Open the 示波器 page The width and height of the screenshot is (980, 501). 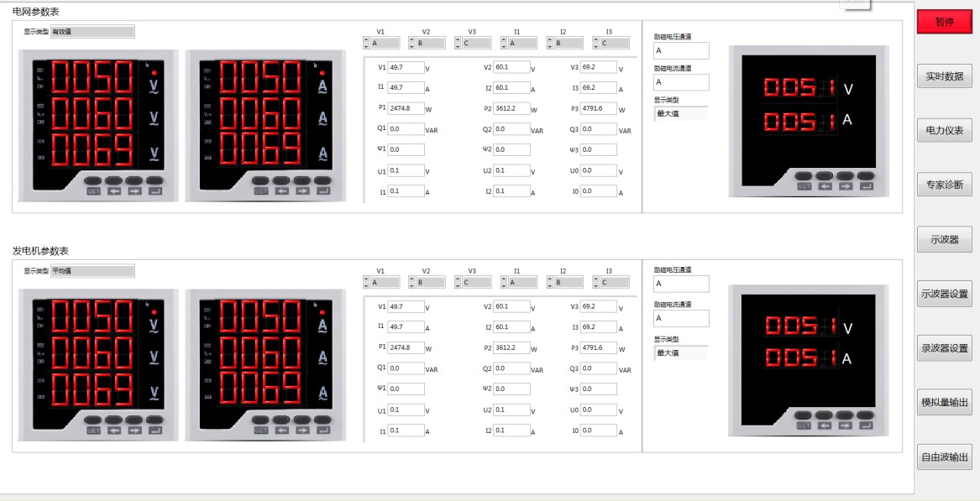point(945,239)
